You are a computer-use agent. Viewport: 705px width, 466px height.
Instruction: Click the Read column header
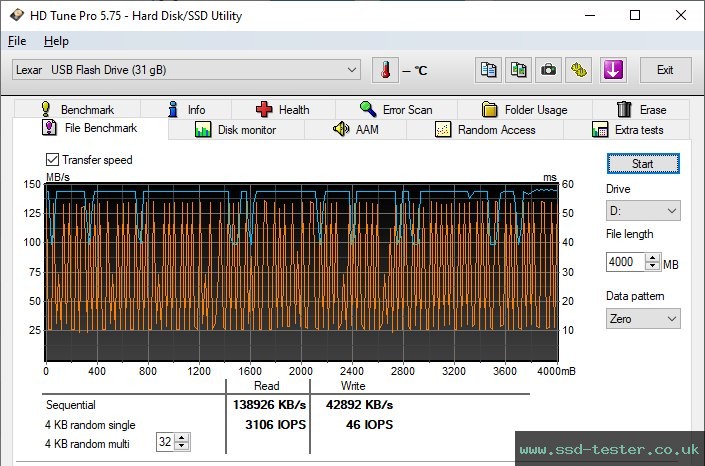point(267,386)
